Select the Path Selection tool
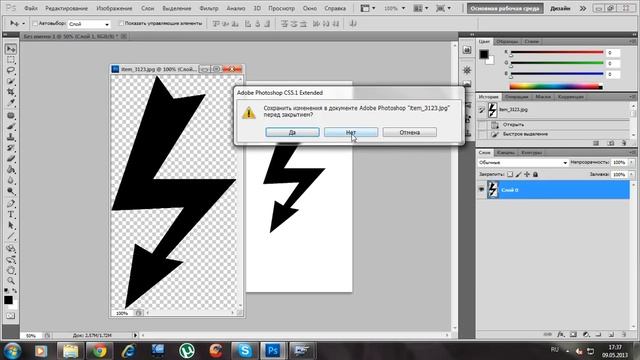Image resolution: width=640 pixels, height=360 pixels. click(11, 225)
